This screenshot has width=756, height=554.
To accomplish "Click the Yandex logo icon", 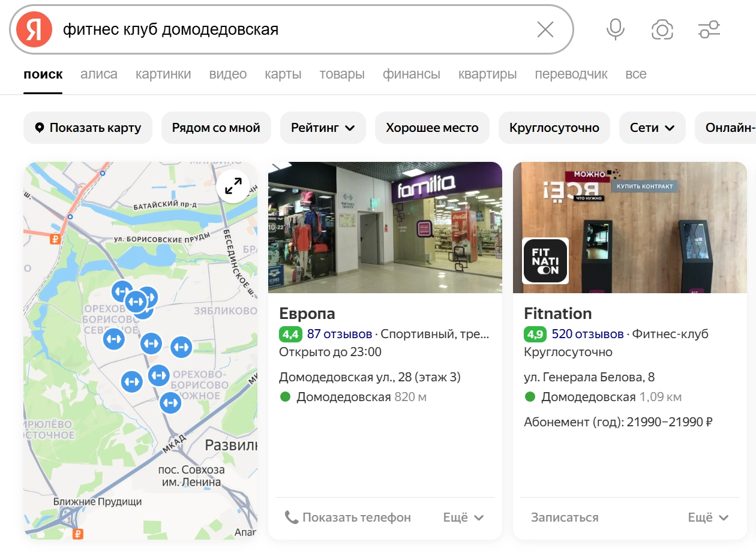I will coord(34,29).
